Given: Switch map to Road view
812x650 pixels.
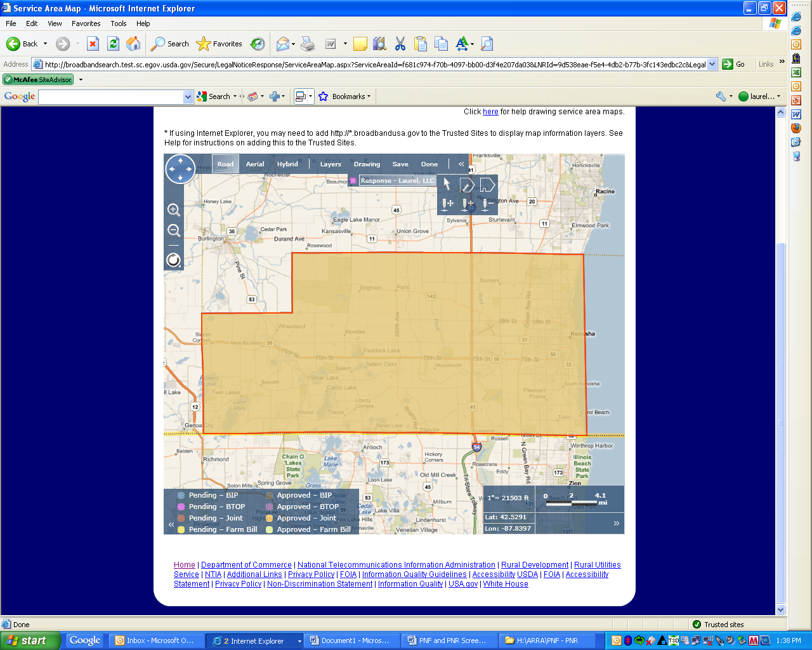Looking at the screenshot, I should click(x=225, y=164).
